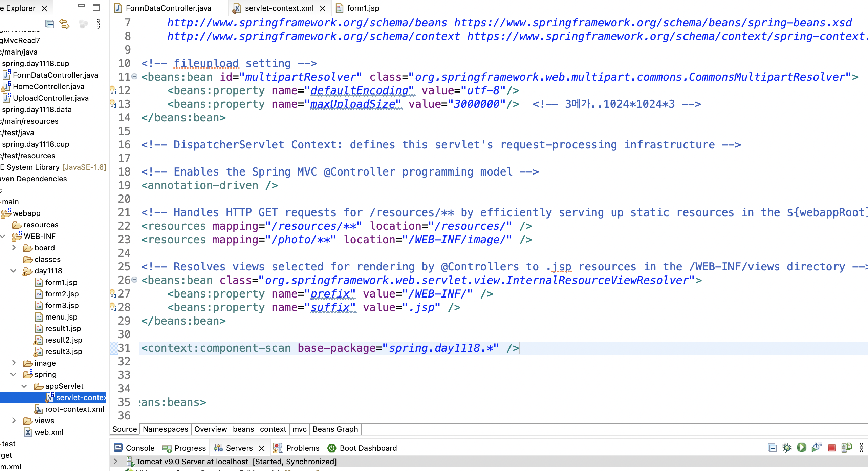Click the green Start server button

(801, 448)
